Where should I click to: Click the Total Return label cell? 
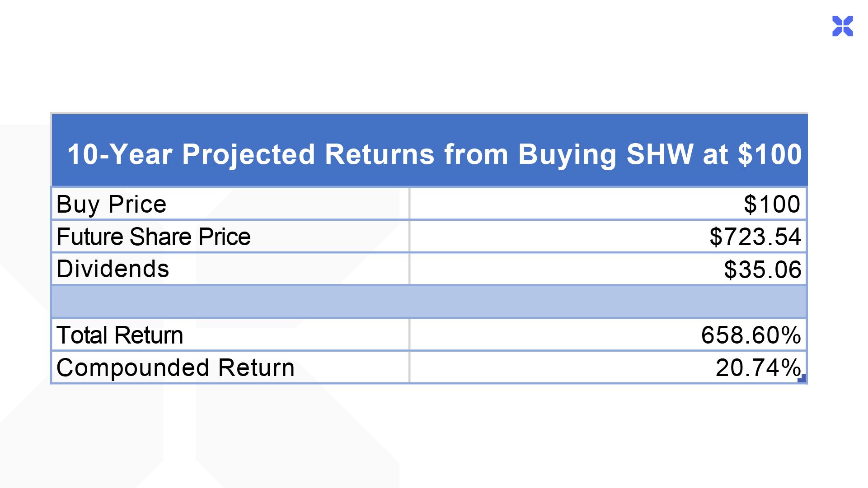[x=230, y=335]
